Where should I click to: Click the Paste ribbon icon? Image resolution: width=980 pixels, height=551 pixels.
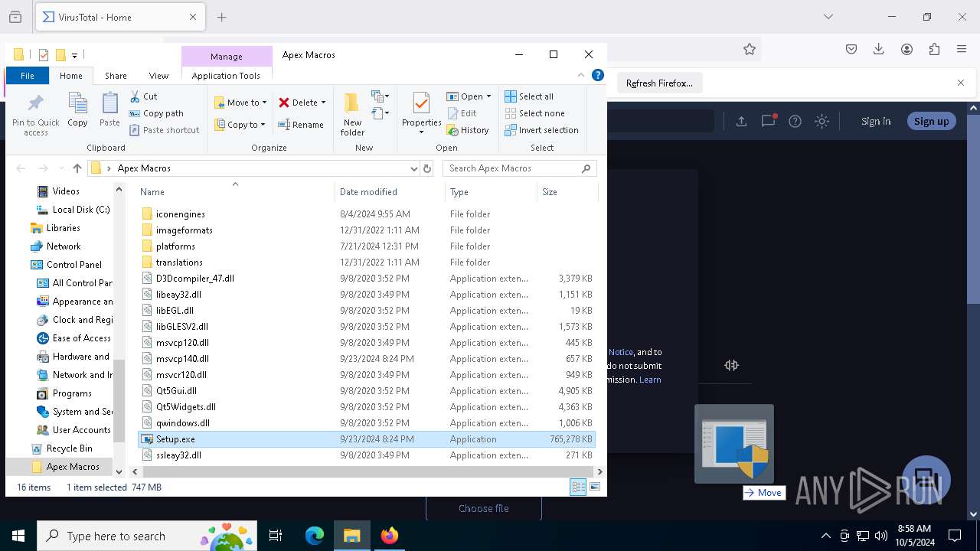click(109, 109)
